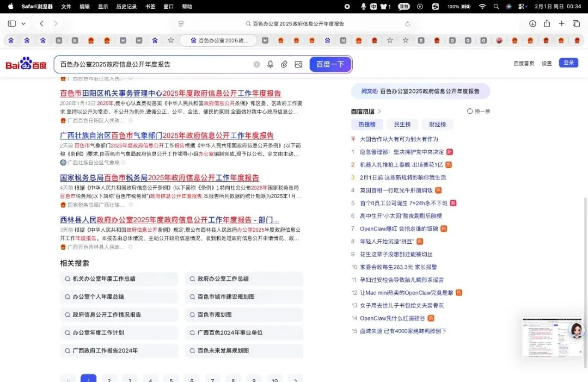Open a new tab
Image resolution: width=588 pixels, height=382 pixels.
click(x=561, y=23)
